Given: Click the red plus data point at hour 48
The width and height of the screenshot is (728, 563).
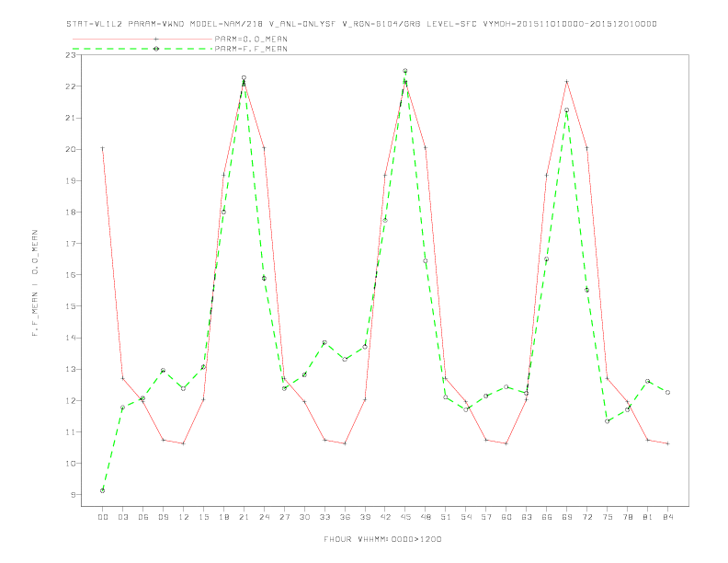Looking at the screenshot, I should tap(426, 148).
